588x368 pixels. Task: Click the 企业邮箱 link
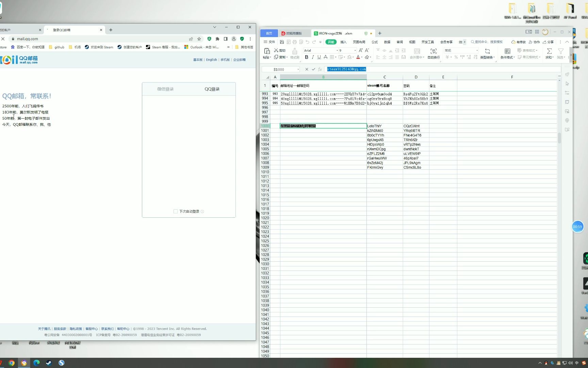click(239, 60)
